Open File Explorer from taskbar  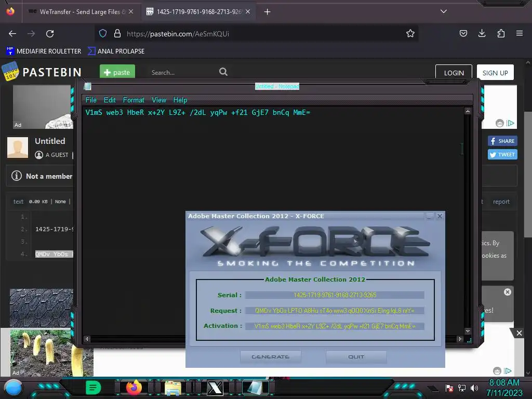point(172,388)
